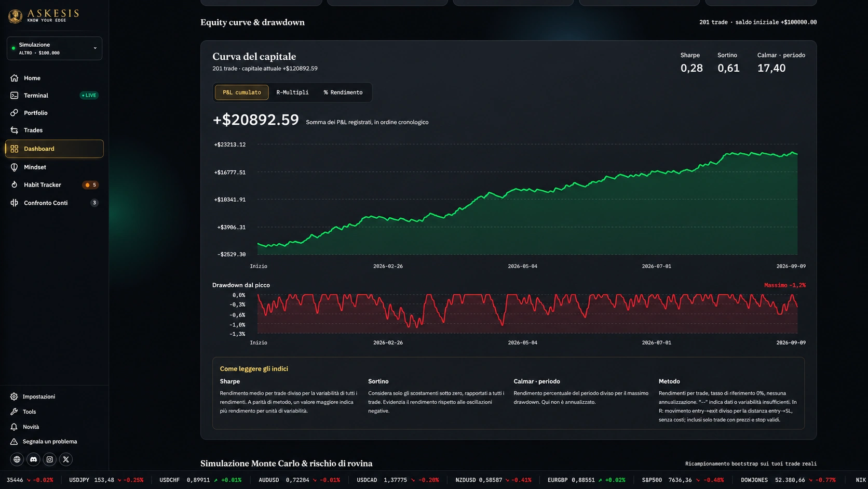Click the Drawdown dal picco label

[x=241, y=285]
